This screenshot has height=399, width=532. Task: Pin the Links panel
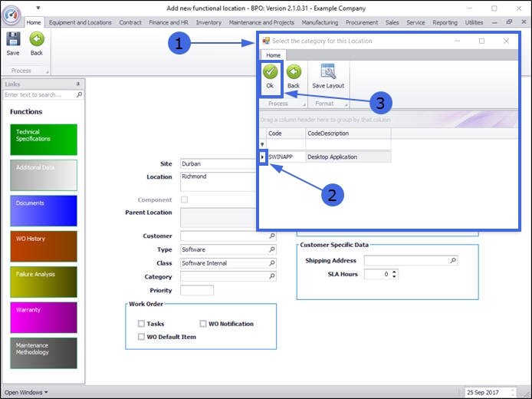78,84
